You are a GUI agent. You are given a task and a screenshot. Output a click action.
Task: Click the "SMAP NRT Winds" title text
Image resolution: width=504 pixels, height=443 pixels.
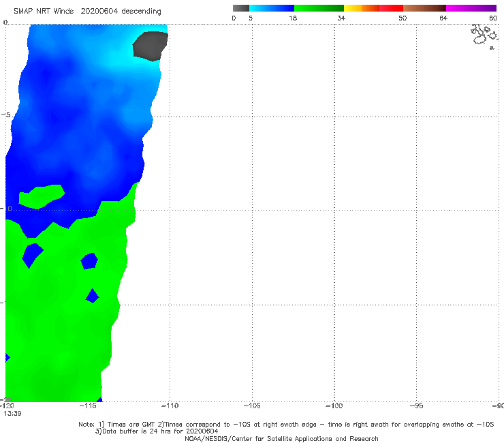[x=44, y=12]
